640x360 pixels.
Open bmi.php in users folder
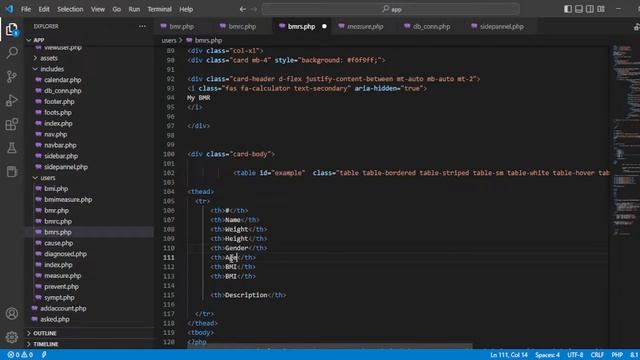pos(56,189)
